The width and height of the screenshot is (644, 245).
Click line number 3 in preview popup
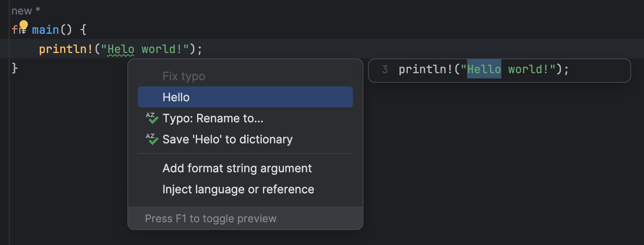pyautogui.click(x=385, y=69)
